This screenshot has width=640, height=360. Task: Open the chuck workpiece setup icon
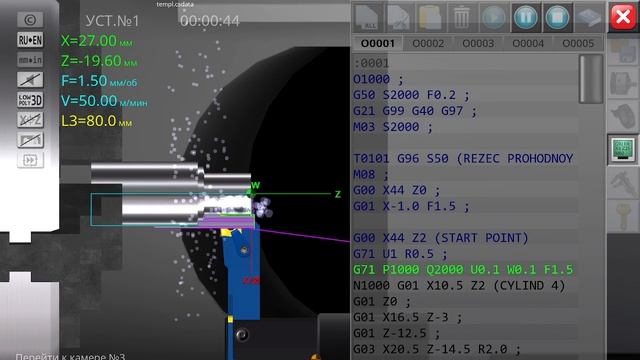point(623,84)
